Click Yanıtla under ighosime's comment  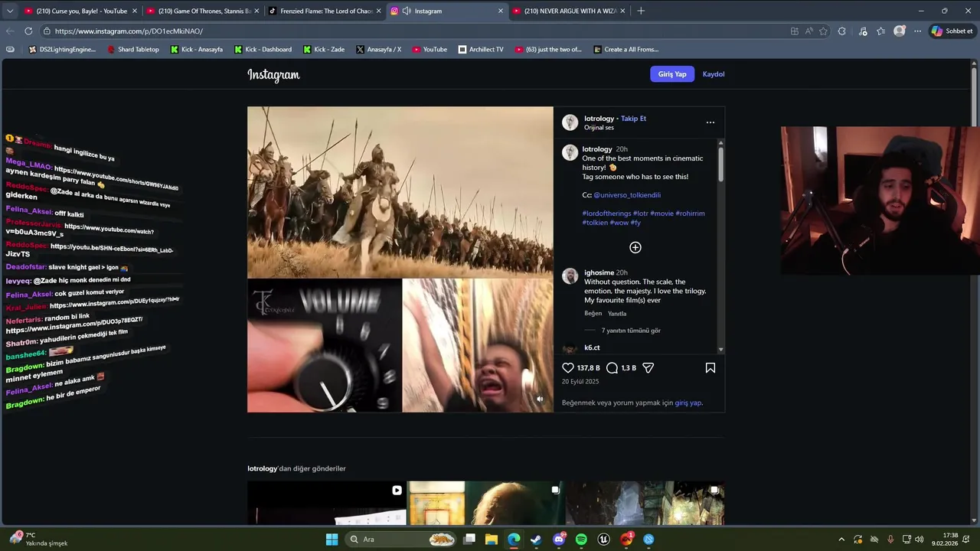[x=617, y=314]
